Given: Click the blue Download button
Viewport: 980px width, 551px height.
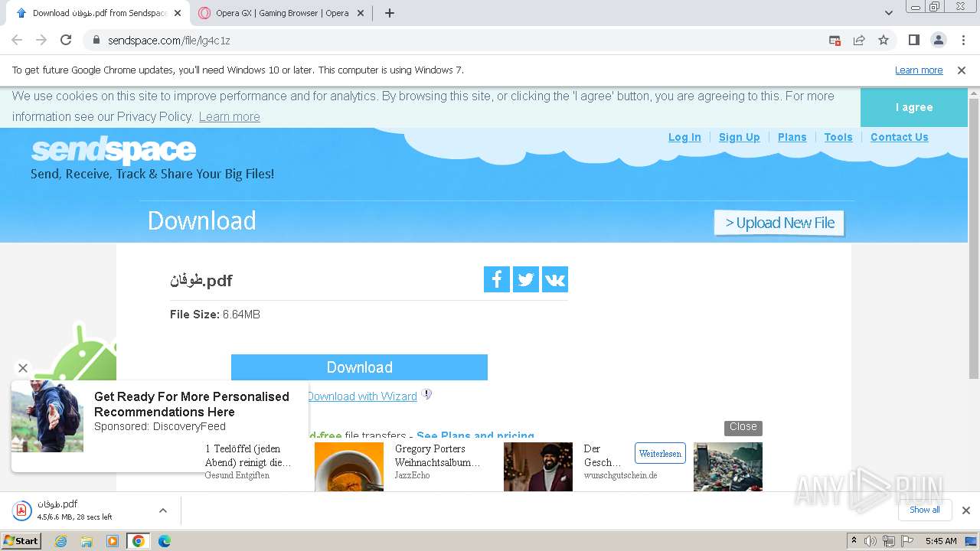Looking at the screenshot, I should [x=359, y=367].
